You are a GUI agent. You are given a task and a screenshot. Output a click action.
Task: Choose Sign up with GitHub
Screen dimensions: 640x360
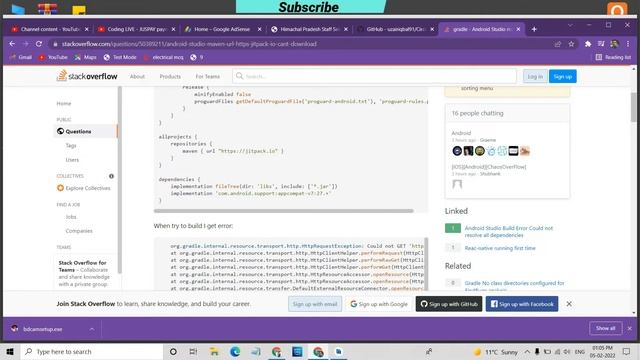coord(449,304)
